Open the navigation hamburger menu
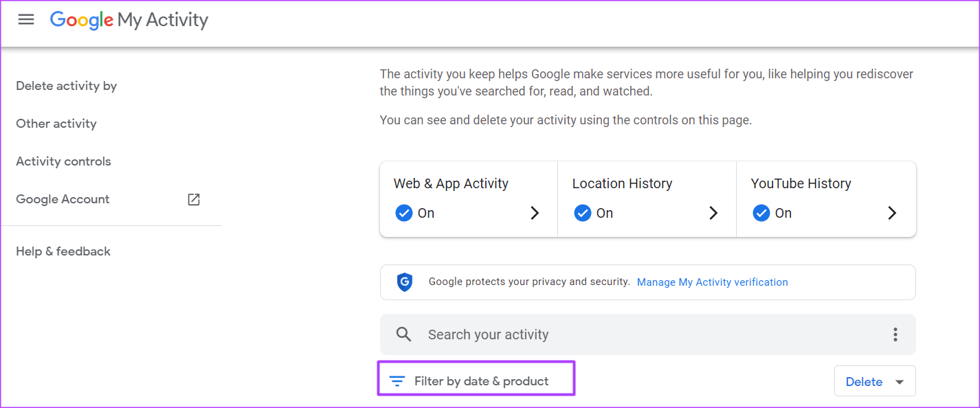The height and width of the screenshot is (408, 980). coord(26,19)
